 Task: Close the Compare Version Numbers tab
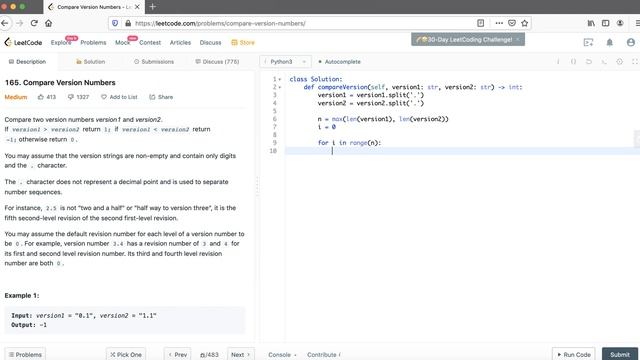pyautogui.click(x=137, y=7)
